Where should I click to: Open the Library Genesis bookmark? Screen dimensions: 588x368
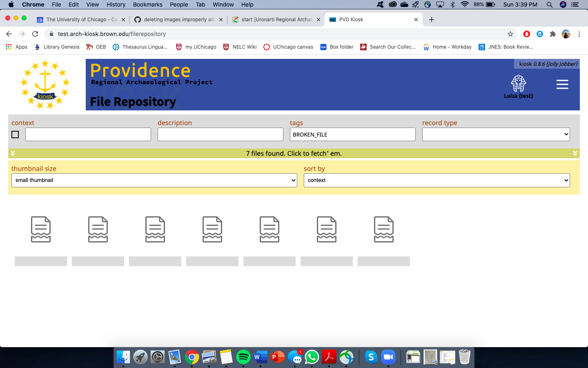click(57, 47)
